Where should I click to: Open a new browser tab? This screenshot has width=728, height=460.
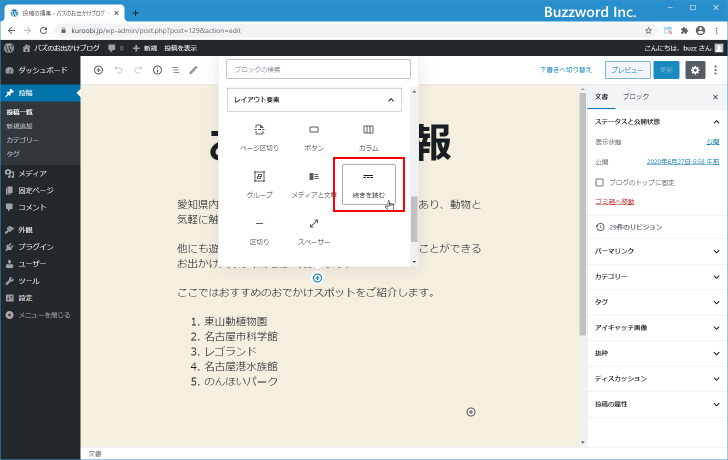(135, 13)
